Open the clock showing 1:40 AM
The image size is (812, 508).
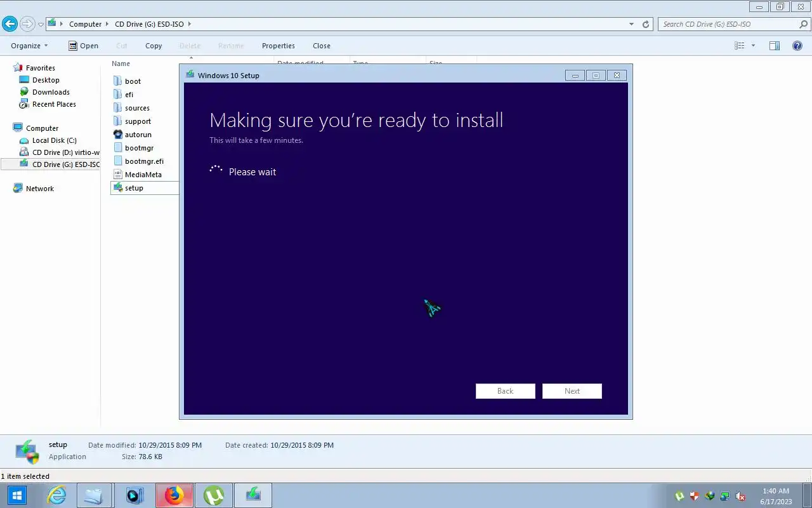coord(776,496)
